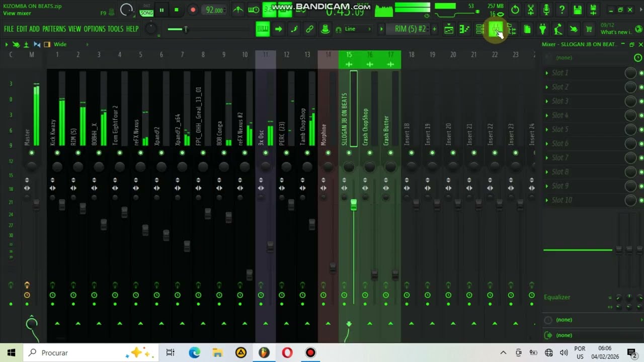Pause playback with the pause button

tap(162, 10)
